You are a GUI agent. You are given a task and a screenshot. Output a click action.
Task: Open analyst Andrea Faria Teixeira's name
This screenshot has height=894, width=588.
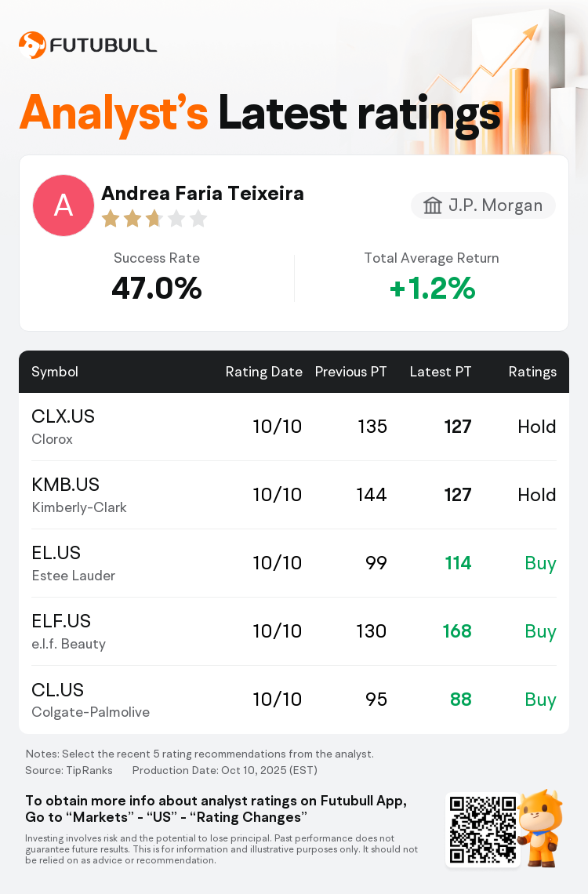click(202, 193)
